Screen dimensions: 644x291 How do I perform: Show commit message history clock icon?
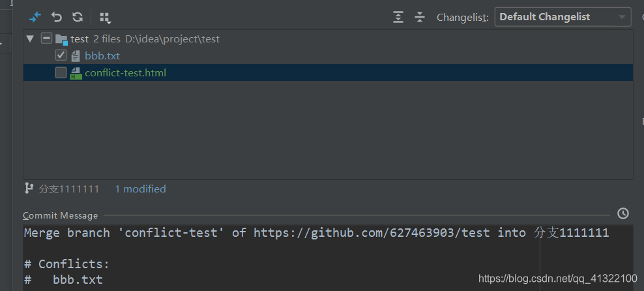[x=623, y=213]
